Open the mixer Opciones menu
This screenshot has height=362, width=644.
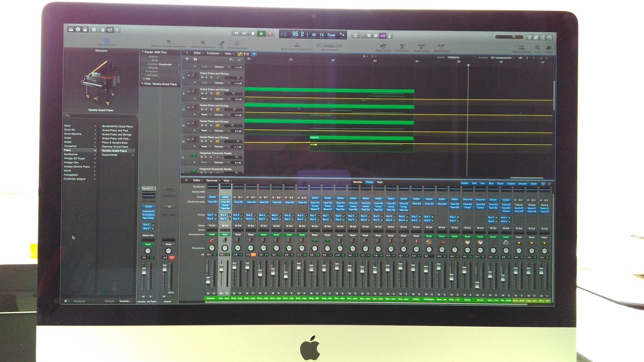pyautogui.click(x=213, y=180)
